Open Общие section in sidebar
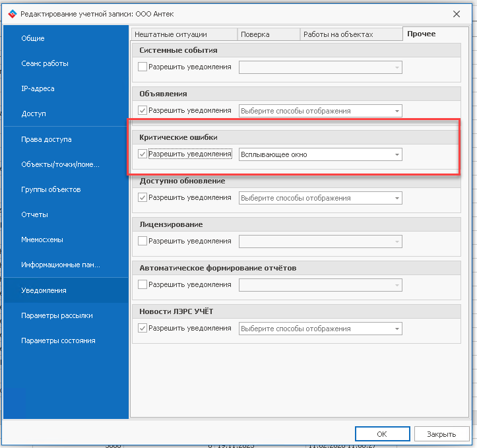The height and width of the screenshot is (448, 477). point(33,38)
